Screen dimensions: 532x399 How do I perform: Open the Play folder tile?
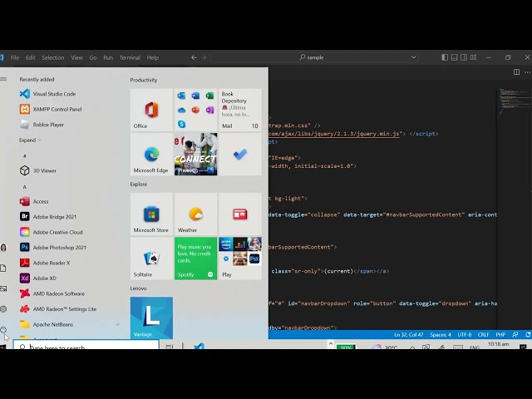(240, 259)
